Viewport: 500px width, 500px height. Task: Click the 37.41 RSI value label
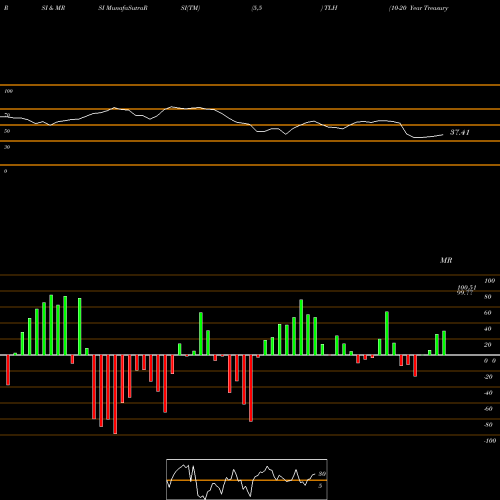(x=460, y=132)
